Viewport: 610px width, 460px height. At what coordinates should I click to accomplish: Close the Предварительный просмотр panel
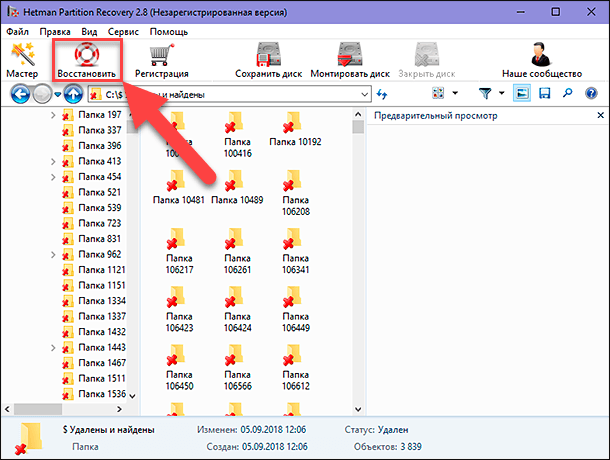601,115
